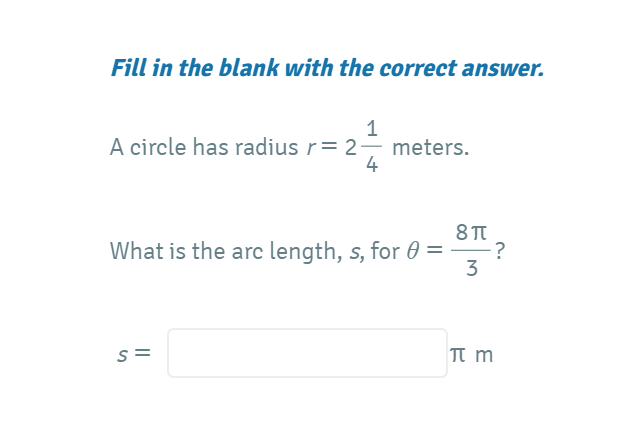This screenshot has width=638, height=441.
Task: Click the theta symbol
Action: click(x=413, y=251)
